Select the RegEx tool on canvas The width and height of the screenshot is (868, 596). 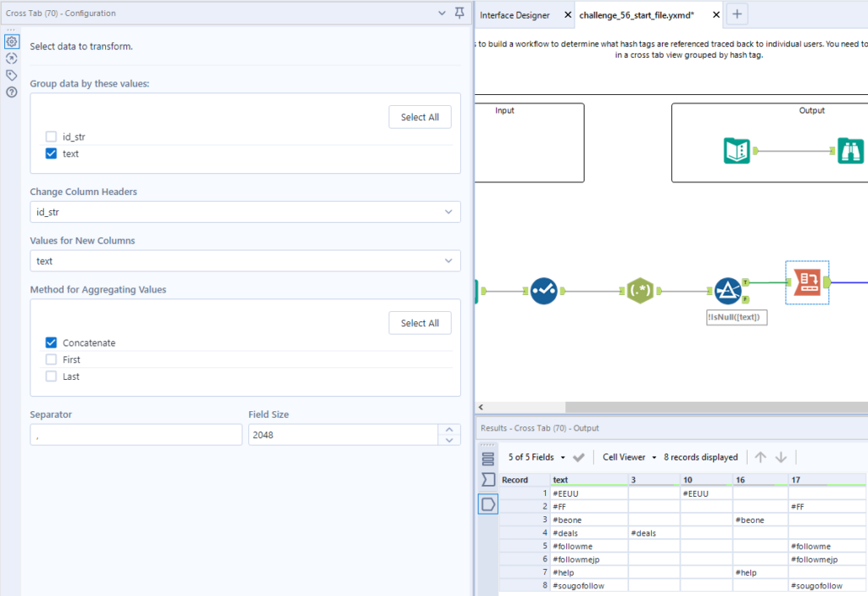(640, 291)
